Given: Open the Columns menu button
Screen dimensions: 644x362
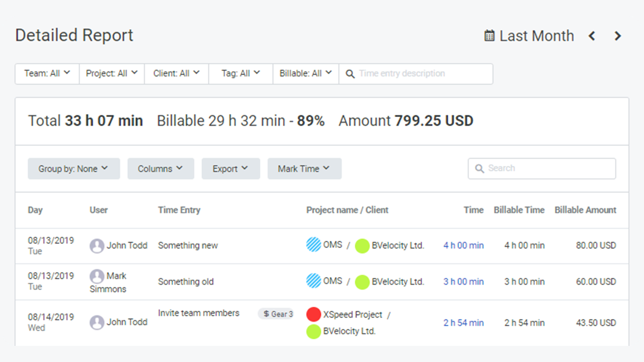Looking at the screenshot, I should pos(160,169).
